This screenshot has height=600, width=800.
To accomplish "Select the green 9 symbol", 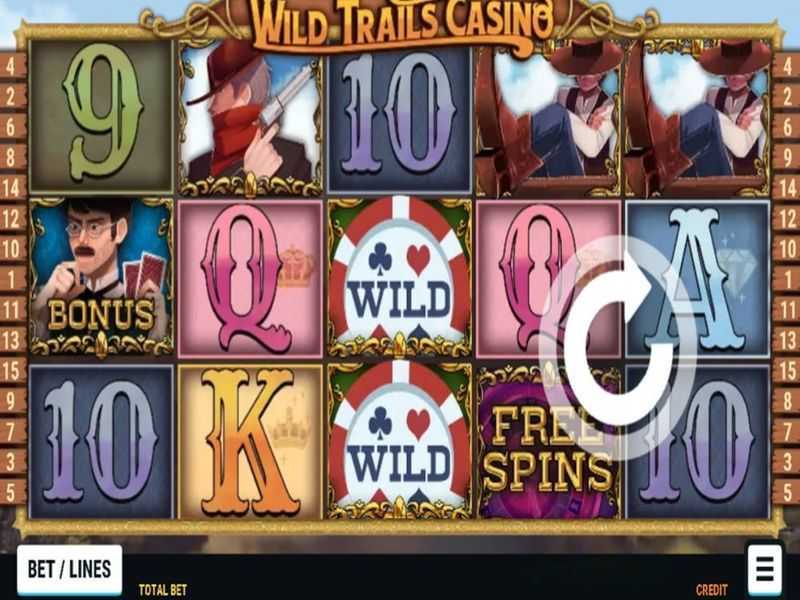I will (102, 116).
